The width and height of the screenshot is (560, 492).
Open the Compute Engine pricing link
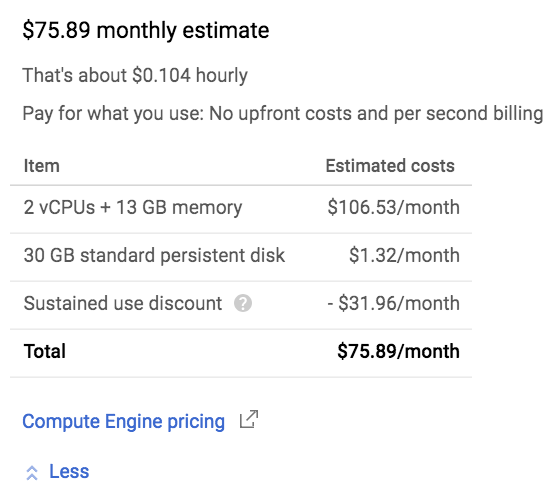pyautogui.click(x=124, y=422)
